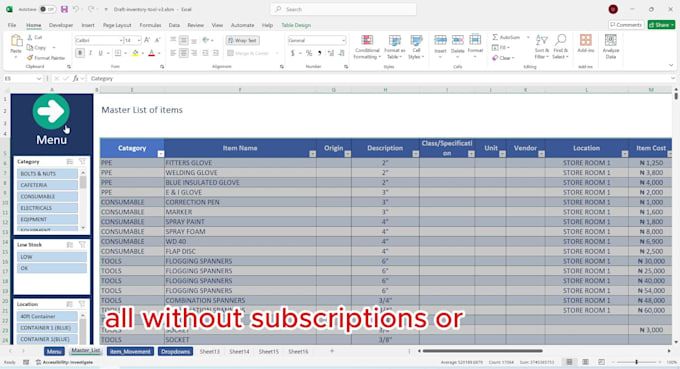Select ELECTRICALS in Category slicer
Image resolution: width=680 pixels, height=369 pixels.
point(47,208)
